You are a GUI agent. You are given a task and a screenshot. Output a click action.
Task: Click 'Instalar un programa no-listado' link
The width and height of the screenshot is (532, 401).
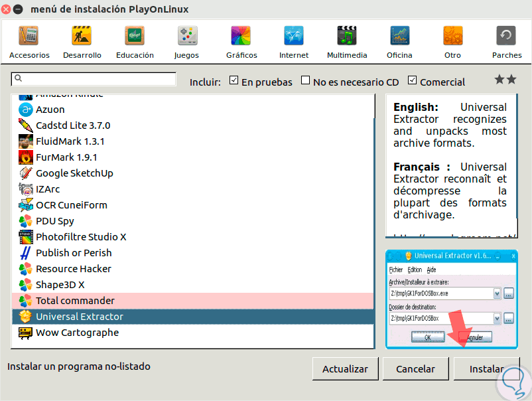79,366
